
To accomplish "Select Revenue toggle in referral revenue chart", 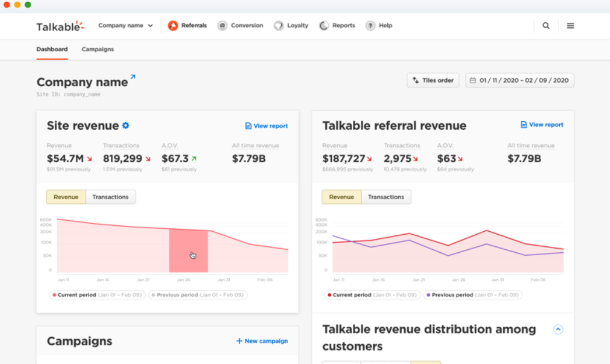I will (x=342, y=197).
